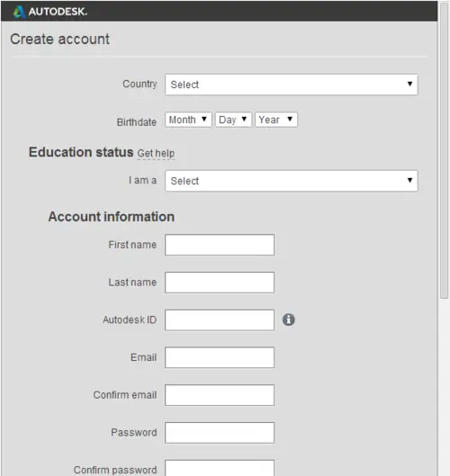The image size is (450, 476).
Task: Open the birthdate Year dropdown
Action: pyautogui.click(x=276, y=120)
